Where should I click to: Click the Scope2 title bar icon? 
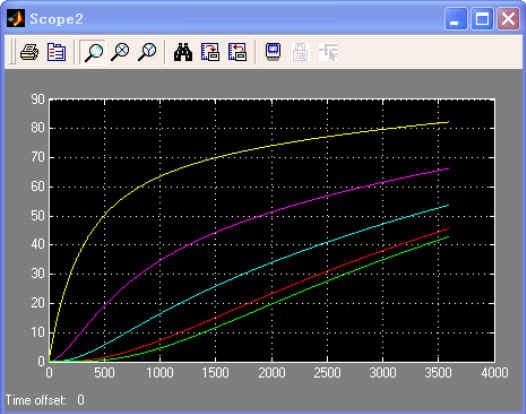(16, 18)
